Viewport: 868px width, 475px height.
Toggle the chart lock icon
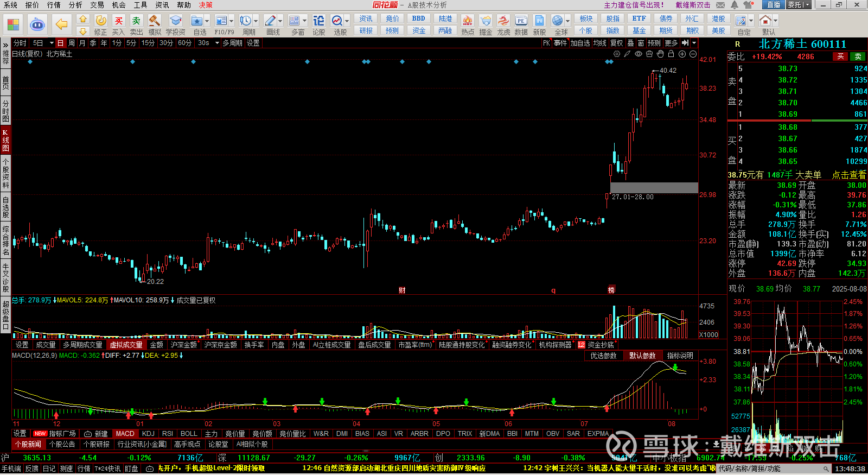pyautogui.click(x=671, y=54)
